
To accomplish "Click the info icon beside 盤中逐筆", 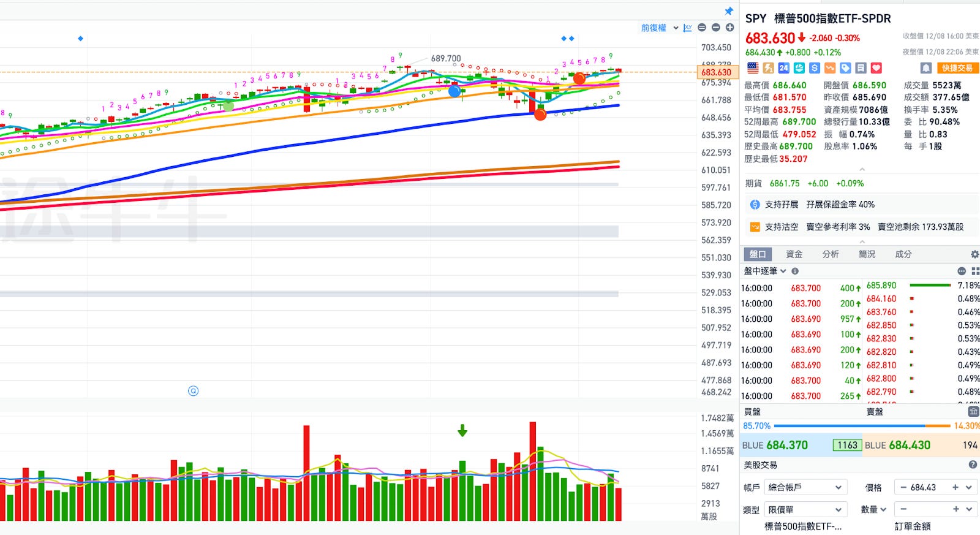I will click(x=795, y=271).
